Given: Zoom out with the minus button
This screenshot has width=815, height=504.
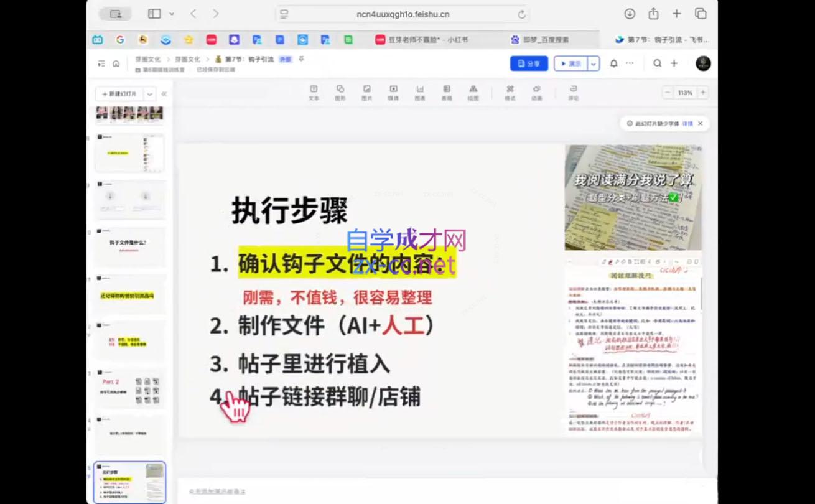Looking at the screenshot, I should [x=668, y=93].
